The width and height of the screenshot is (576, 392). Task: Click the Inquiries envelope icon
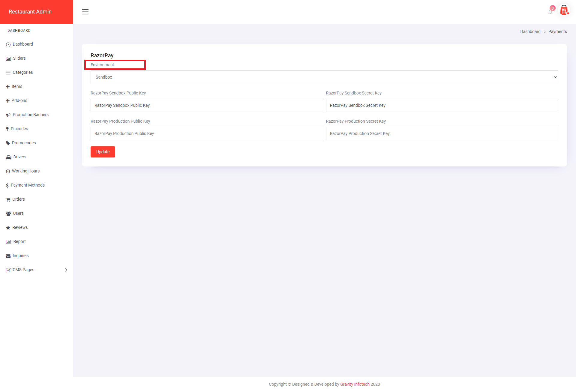click(x=8, y=256)
